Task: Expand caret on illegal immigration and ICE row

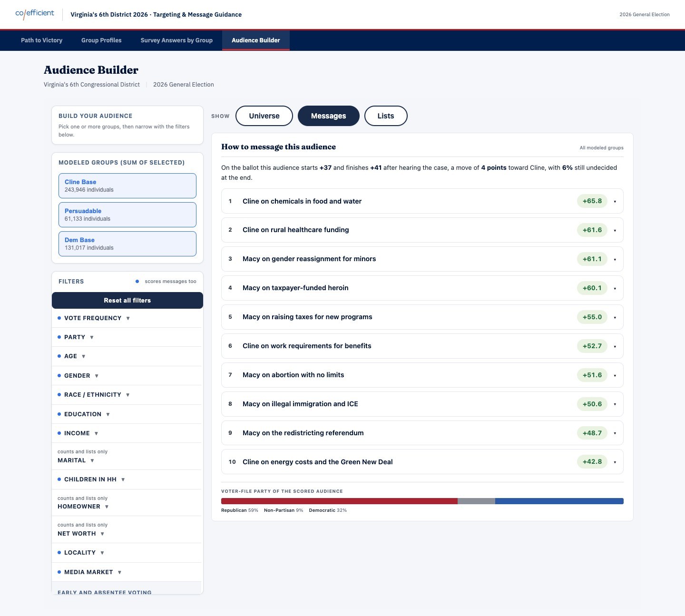Action: (615, 405)
